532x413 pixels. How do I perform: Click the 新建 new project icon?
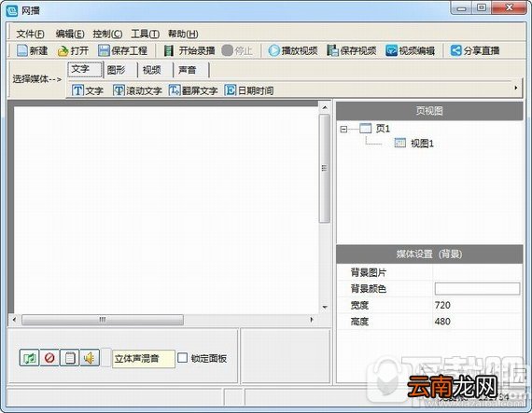[x=22, y=51]
